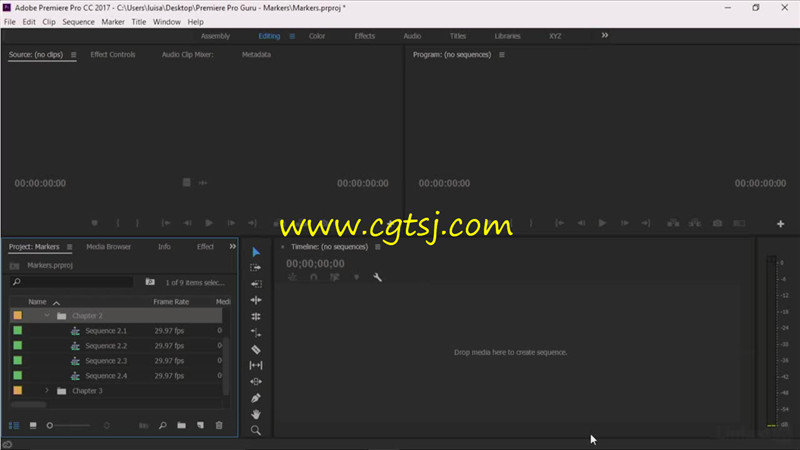The height and width of the screenshot is (450, 800).
Task: Open the Sequence menu
Action: pos(79,22)
